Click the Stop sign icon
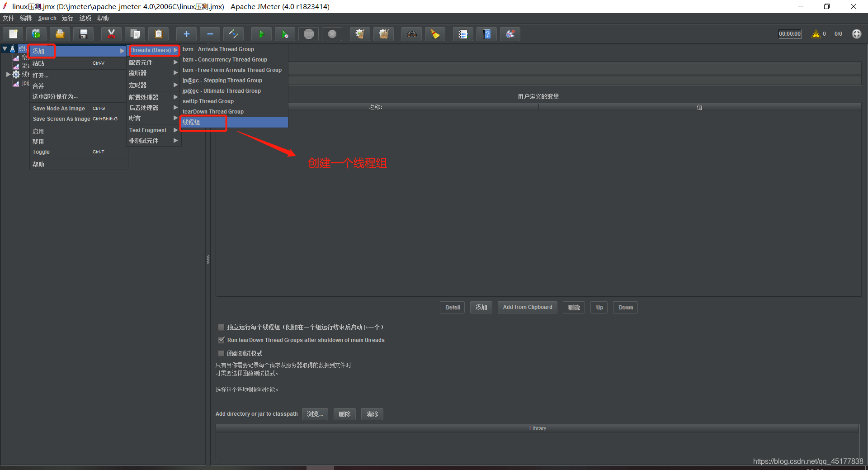868x470 pixels. point(308,34)
